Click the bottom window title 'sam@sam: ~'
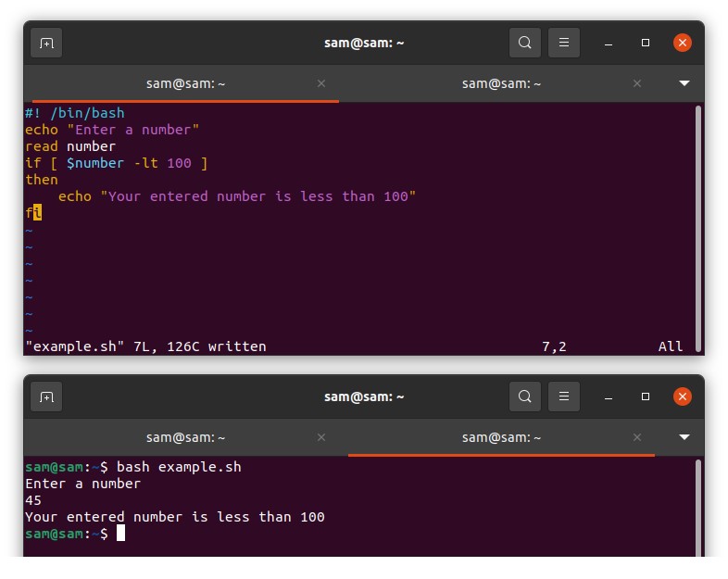The height and width of the screenshot is (579, 728). coord(364,397)
